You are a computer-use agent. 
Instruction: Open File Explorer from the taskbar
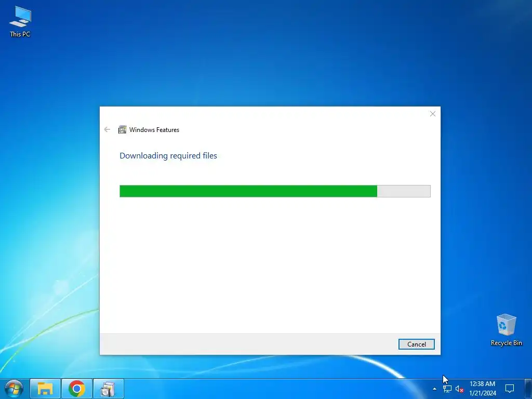point(45,389)
